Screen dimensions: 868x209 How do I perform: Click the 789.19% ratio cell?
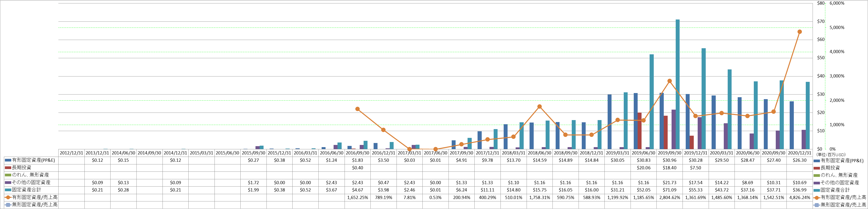pos(383,197)
